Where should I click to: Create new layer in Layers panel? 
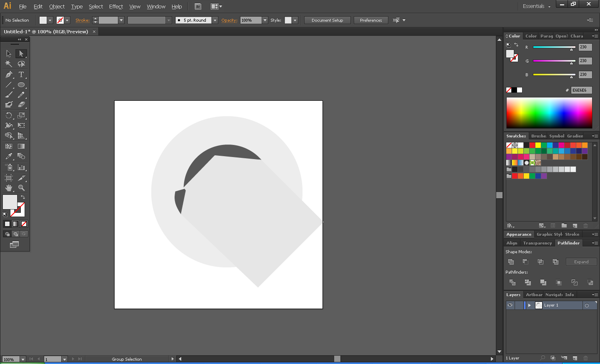point(575,358)
